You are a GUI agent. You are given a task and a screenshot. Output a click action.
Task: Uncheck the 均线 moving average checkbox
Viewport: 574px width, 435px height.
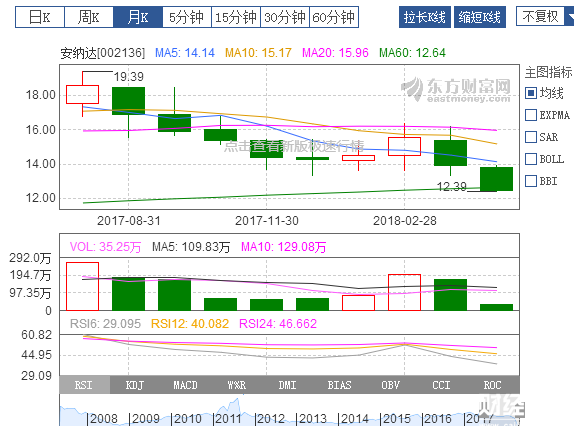(531, 93)
